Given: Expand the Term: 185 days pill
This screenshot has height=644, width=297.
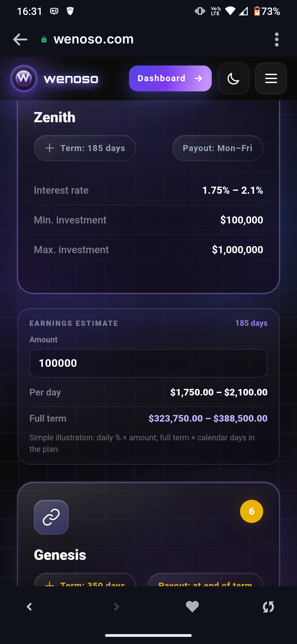Looking at the screenshot, I should (x=85, y=148).
